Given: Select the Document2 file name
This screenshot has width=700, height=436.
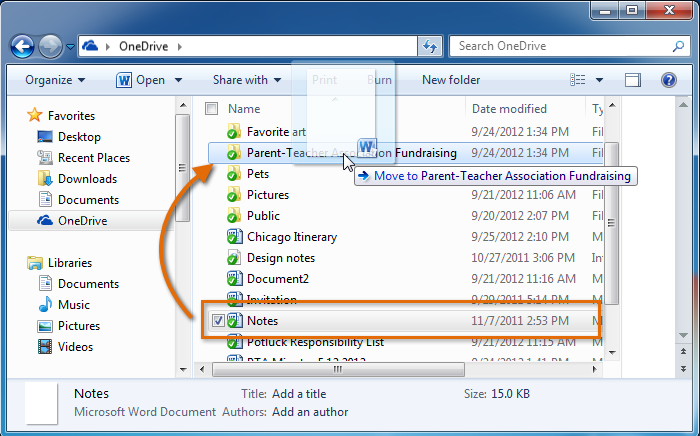Looking at the screenshot, I should pyautogui.click(x=278, y=278).
